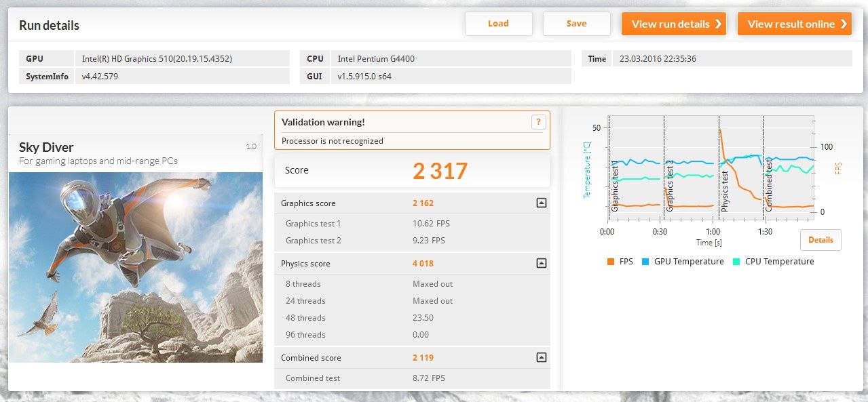Click the Processor is not recognized message
Screen dimensions: 868x402
tap(333, 141)
